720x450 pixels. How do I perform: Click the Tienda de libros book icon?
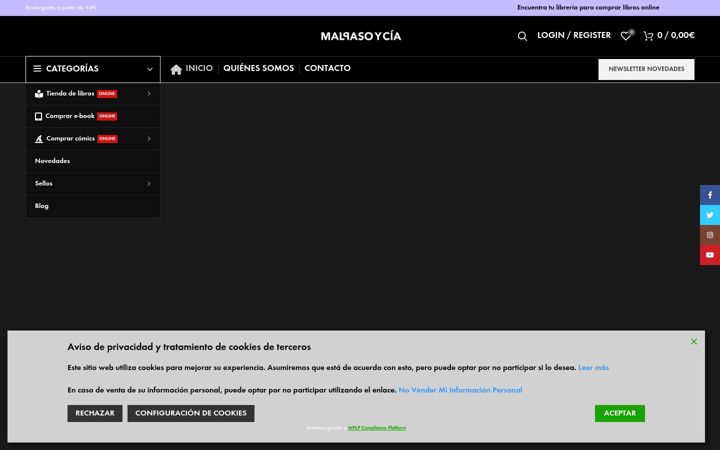tap(39, 94)
